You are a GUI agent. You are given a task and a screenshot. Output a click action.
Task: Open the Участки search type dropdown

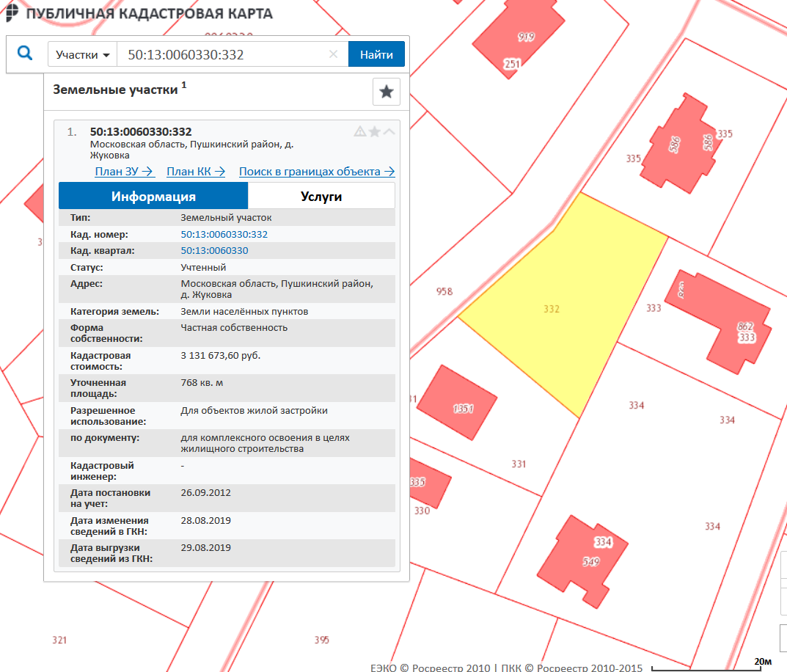tap(83, 55)
